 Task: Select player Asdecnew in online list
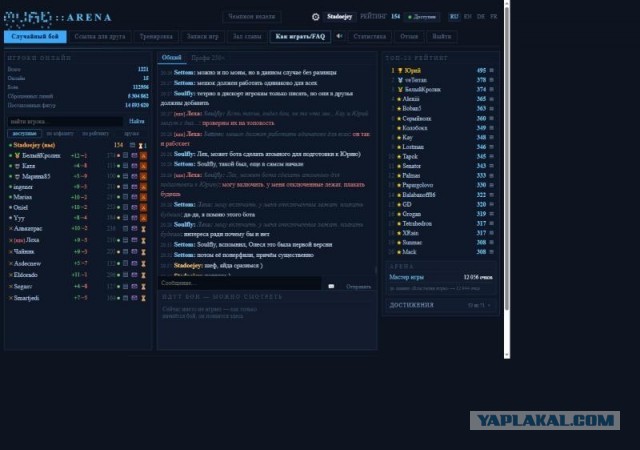[27, 264]
